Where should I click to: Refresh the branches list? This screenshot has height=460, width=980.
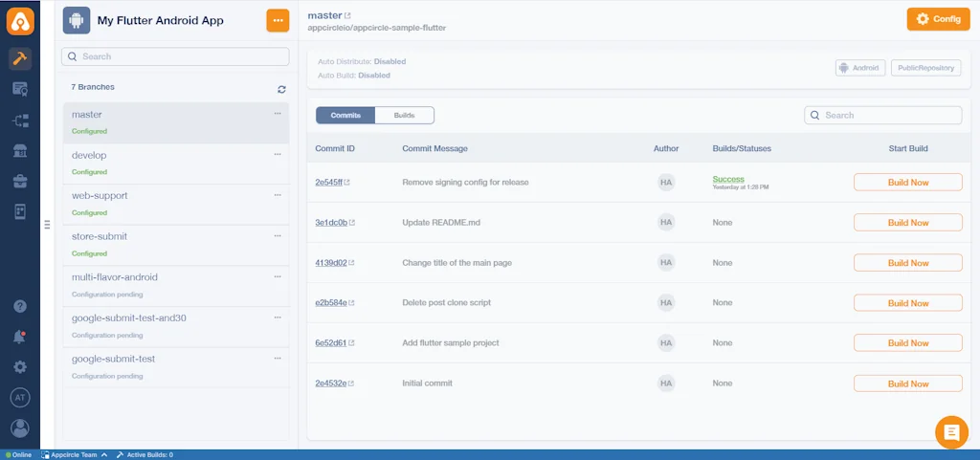tap(282, 89)
